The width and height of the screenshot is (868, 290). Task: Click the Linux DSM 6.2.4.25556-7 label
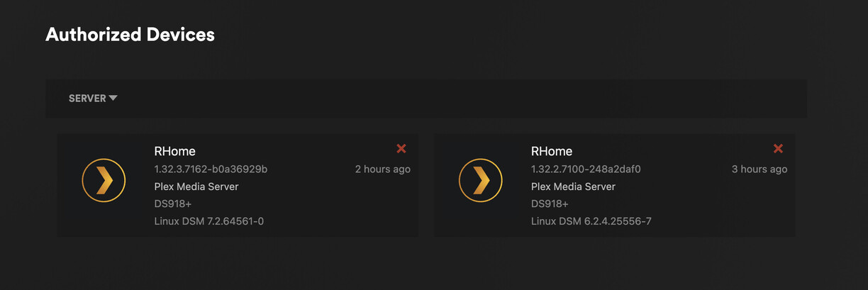[591, 221]
